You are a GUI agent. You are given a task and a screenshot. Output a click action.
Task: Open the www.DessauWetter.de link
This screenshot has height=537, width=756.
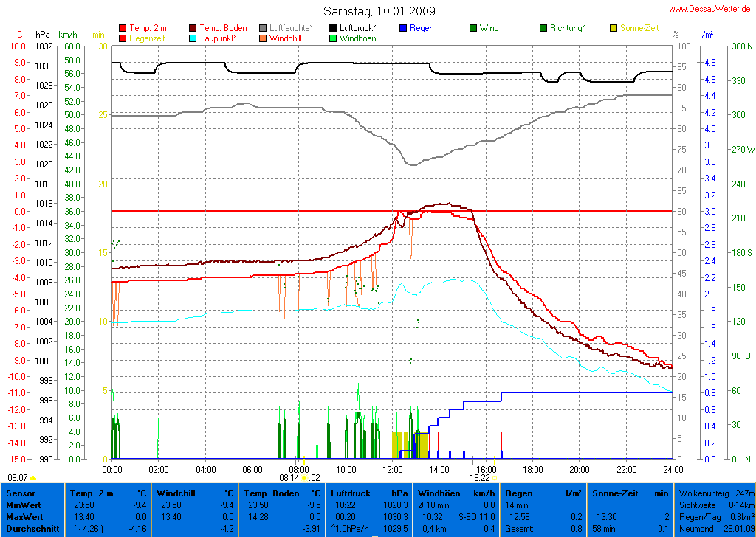712,9
